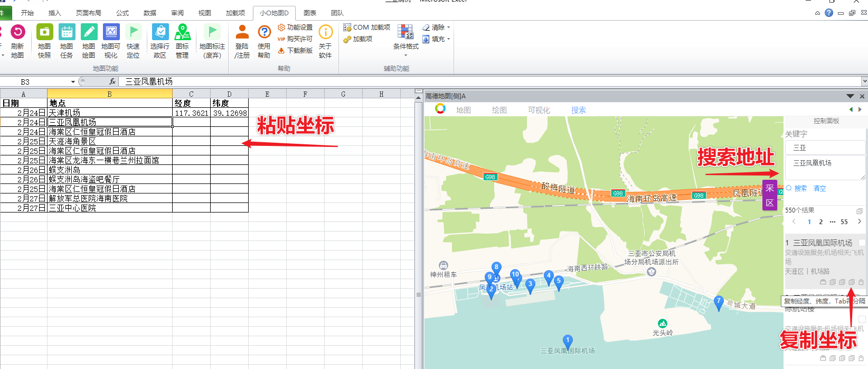
Task: Go to previous results page arrow
Action: click(794, 222)
